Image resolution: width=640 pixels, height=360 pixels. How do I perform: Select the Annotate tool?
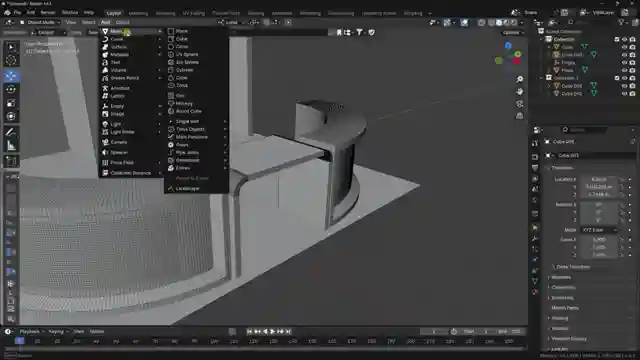11,132
